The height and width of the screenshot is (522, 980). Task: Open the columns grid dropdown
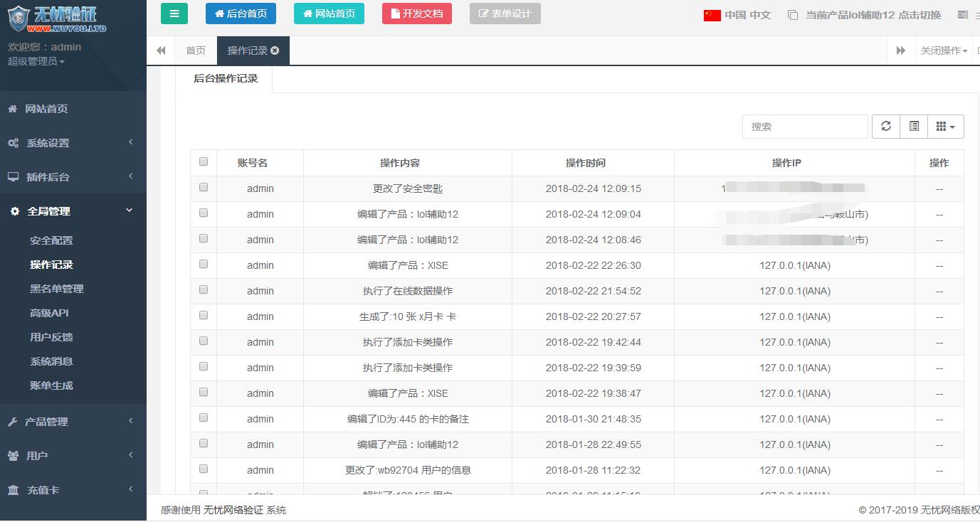point(946,126)
